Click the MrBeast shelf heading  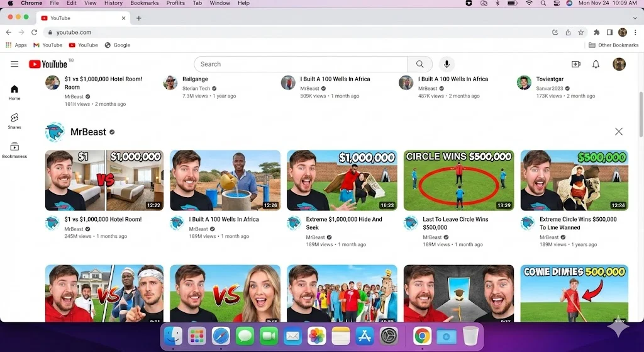coord(88,132)
